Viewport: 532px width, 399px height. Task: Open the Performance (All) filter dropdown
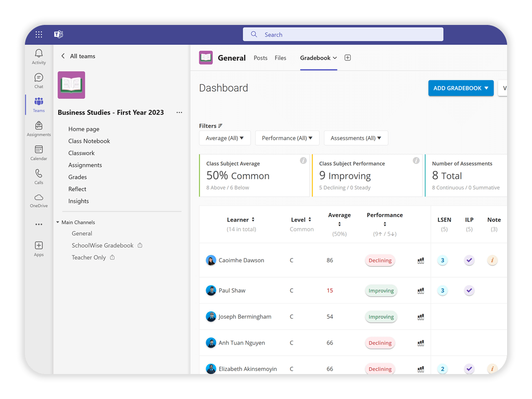coord(287,138)
